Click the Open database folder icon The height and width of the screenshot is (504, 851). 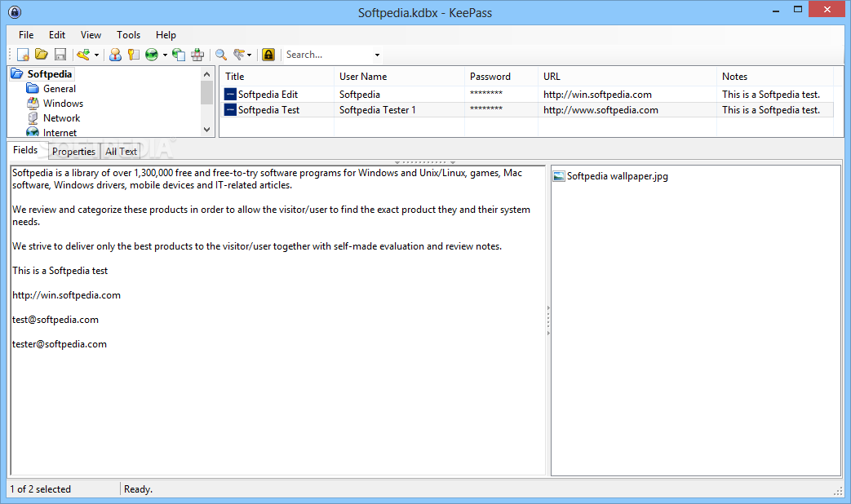pyautogui.click(x=42, y=55)
